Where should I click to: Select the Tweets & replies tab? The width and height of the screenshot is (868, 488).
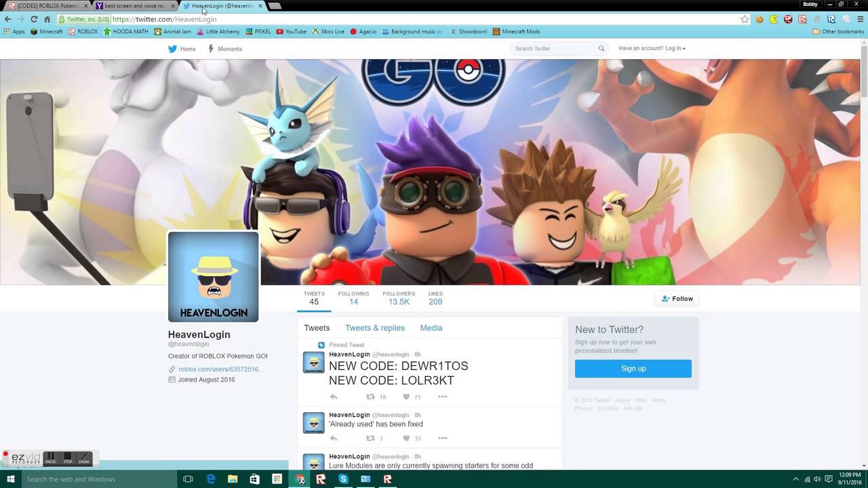pyautogui.click(x=375, y=328)
